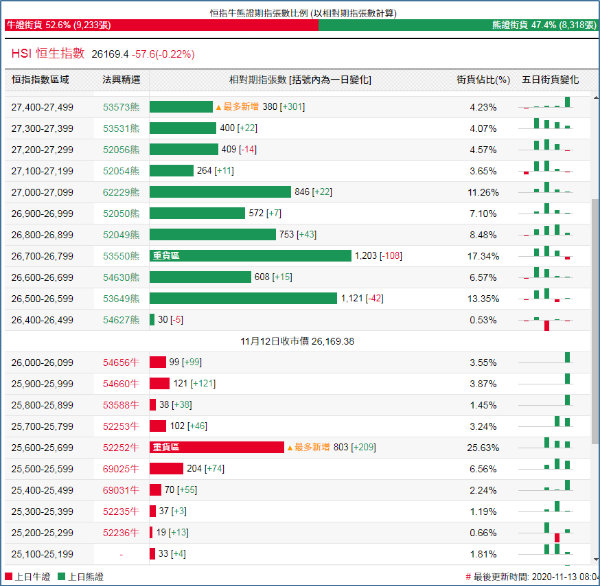The width and height of the screenshot is (600, 586).
Task: Open the 52236牛 bull warrant link
Action: click(x=120, y=533)
